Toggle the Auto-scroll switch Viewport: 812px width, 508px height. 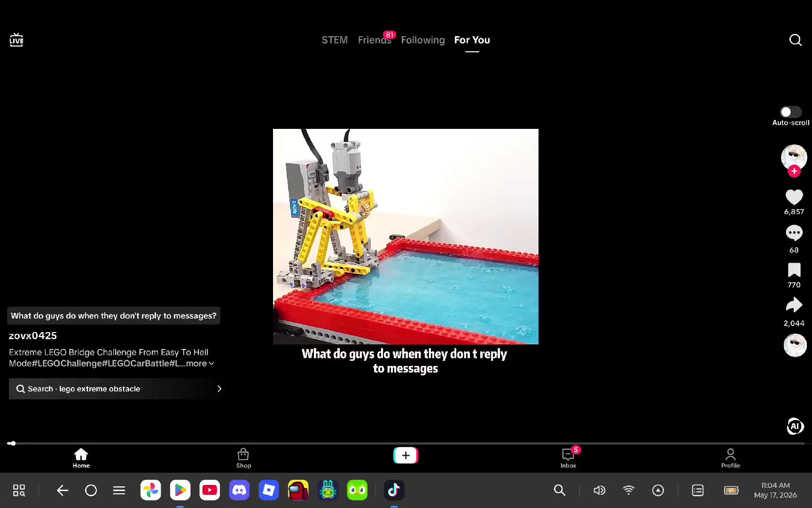click(x=791, y=112)
